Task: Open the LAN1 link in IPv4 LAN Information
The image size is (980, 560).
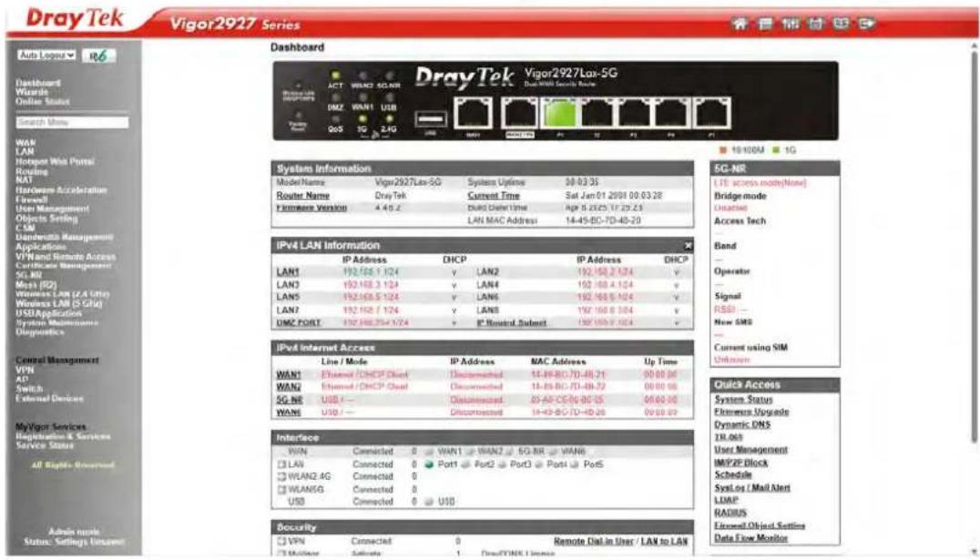Action: [288, 272]
